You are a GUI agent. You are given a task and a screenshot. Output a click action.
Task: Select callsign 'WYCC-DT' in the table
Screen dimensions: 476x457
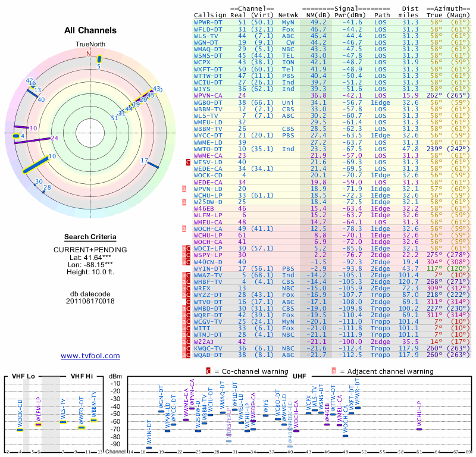(208, 136)
